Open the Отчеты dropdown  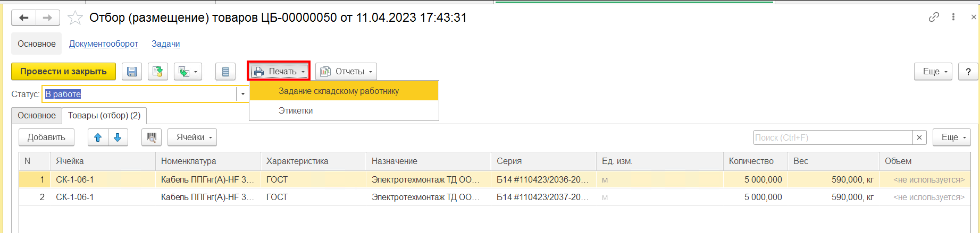(346, 72)
